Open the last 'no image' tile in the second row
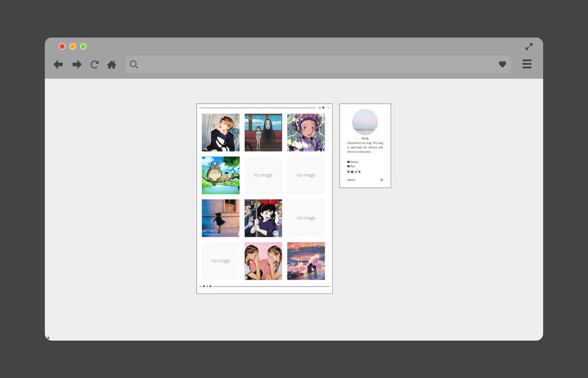 (306, 175)
